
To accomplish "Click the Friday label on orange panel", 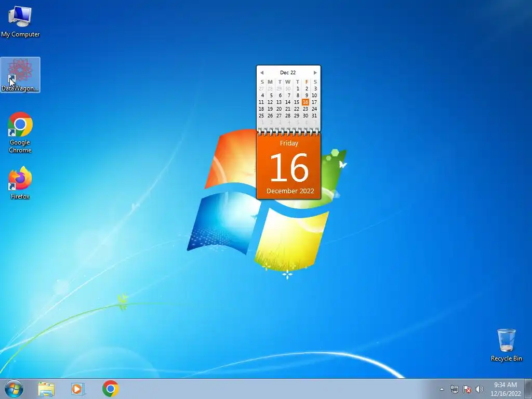I will 289,143.
